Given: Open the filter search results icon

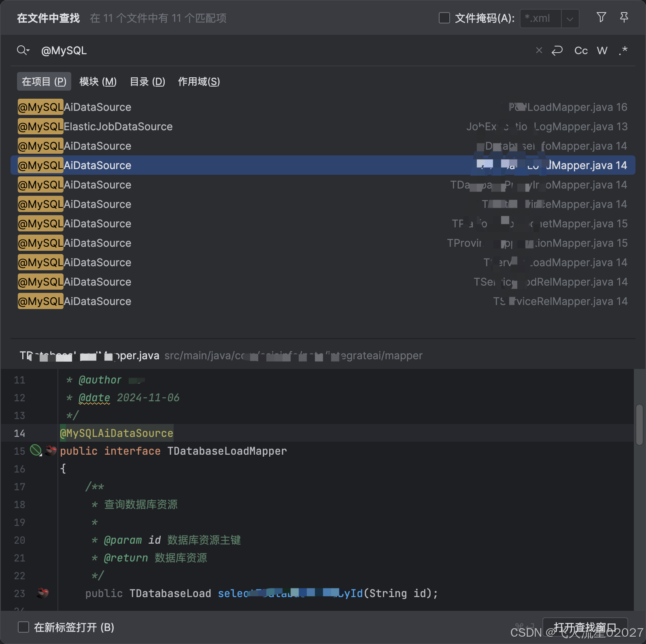Looking at the screenshot, I should [601, 17].
